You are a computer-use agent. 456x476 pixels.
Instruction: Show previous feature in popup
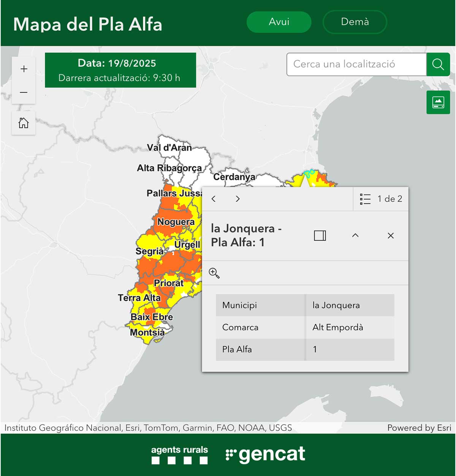pyautogui.click(x=214, y=199)
